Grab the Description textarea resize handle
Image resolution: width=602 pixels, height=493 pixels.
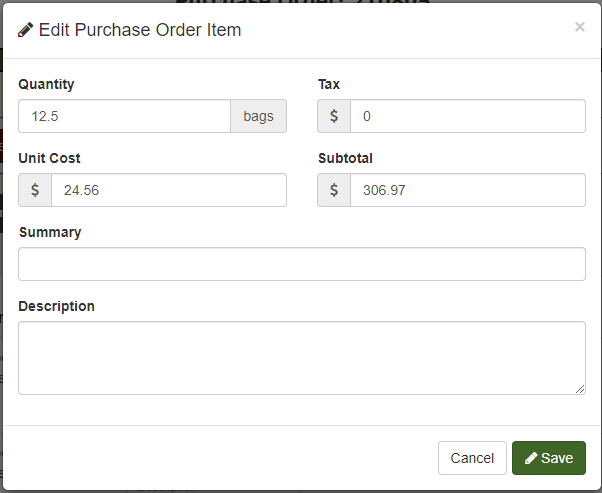coord(580,389)
